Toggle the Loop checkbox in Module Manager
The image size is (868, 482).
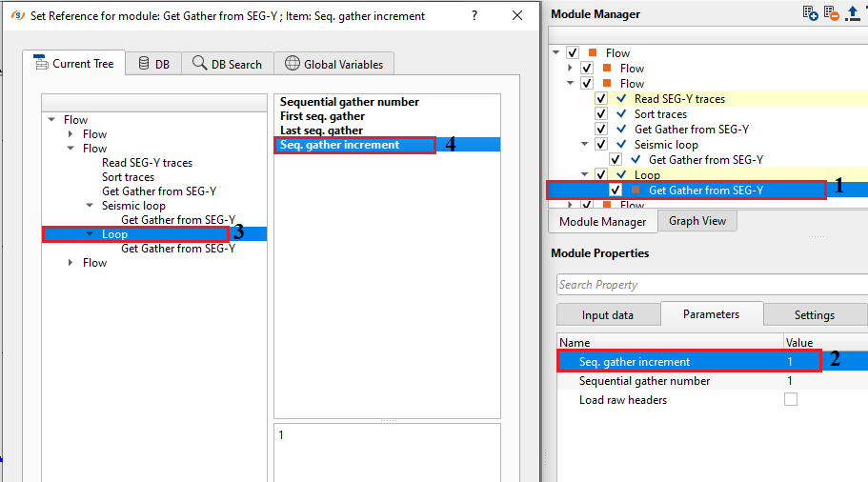click(601, 175)
